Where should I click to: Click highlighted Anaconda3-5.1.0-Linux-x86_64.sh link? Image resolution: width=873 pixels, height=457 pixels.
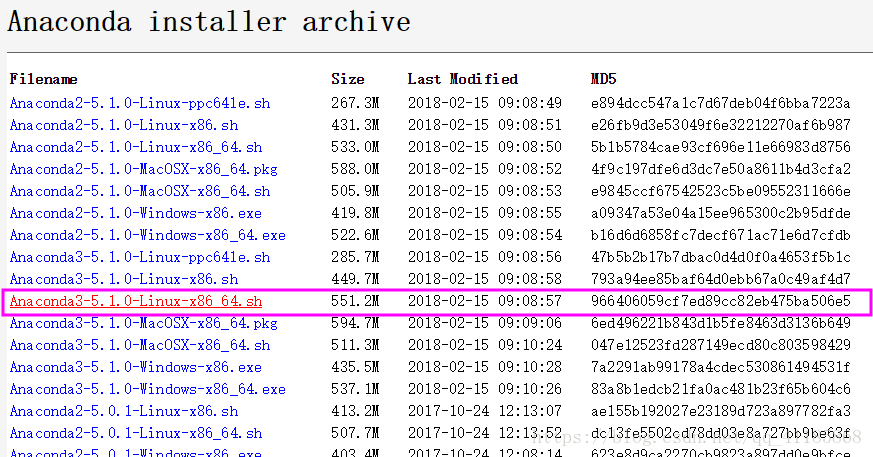tap(136, 301)
